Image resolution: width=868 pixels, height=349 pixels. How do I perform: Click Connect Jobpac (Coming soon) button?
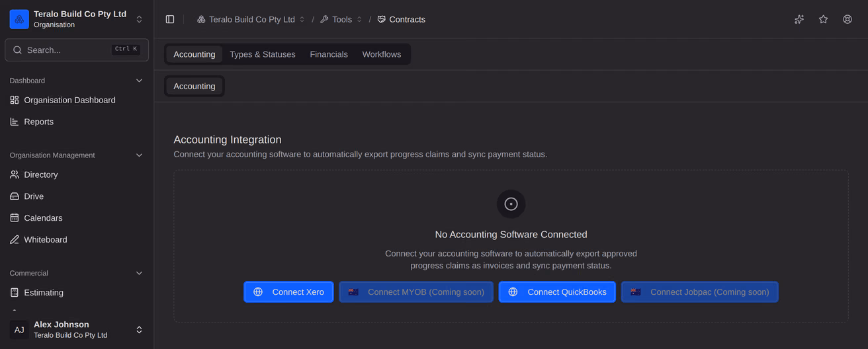click(x=700, y=292)
